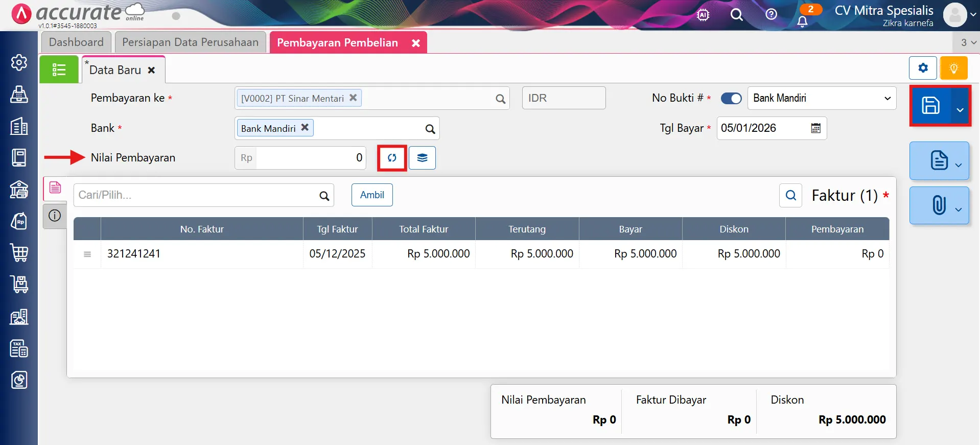Click the layers icon beside Nilai Pembayaran
This screenshot has height=445, width=980.
(x=422, y=158)
